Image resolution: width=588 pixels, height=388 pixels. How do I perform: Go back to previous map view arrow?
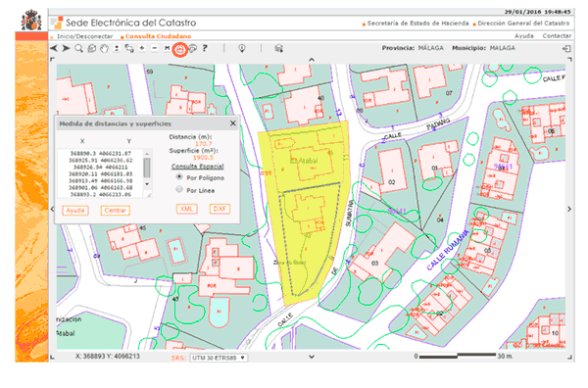[54, 48]
